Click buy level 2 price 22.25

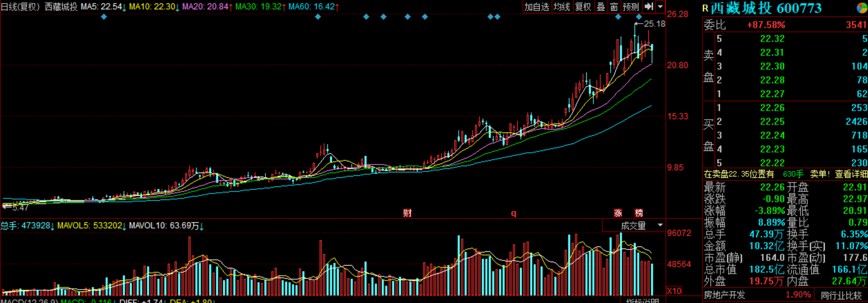pos(772,122)
